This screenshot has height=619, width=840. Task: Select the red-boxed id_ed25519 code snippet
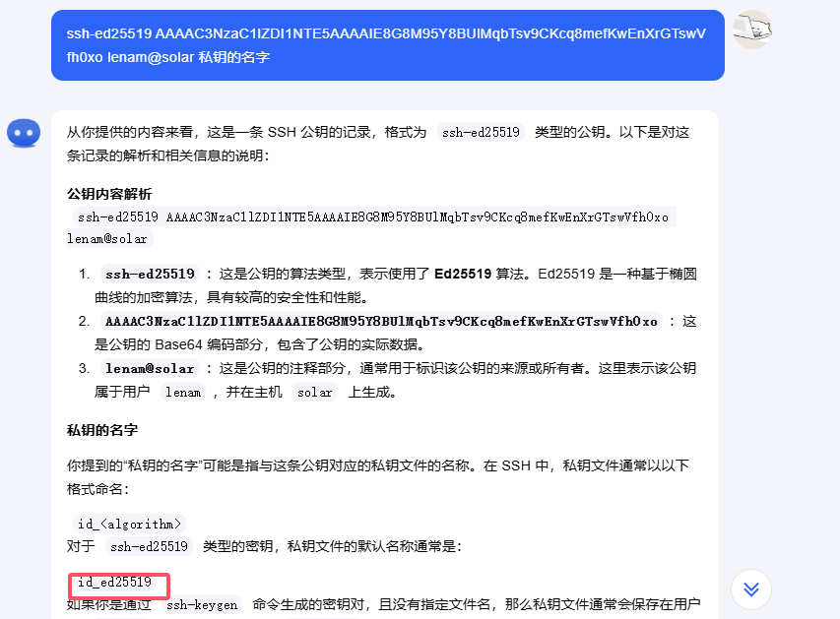tap(114, 582)
